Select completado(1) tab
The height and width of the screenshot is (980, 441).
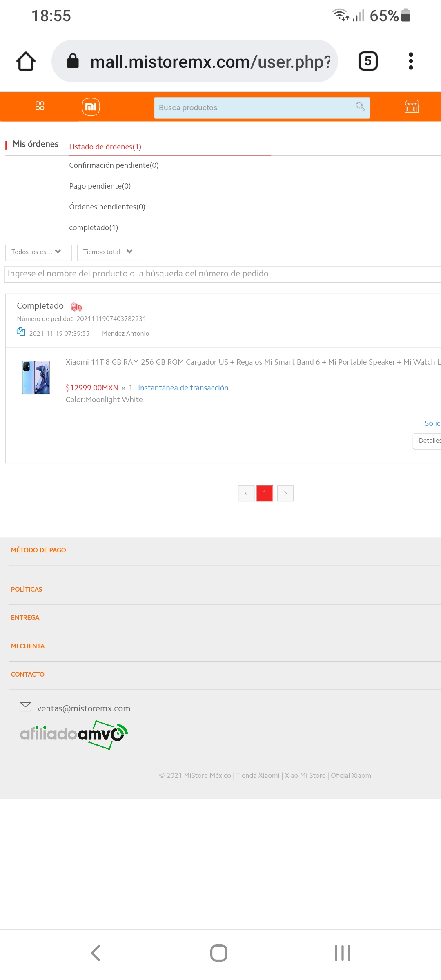coord(94,227)
